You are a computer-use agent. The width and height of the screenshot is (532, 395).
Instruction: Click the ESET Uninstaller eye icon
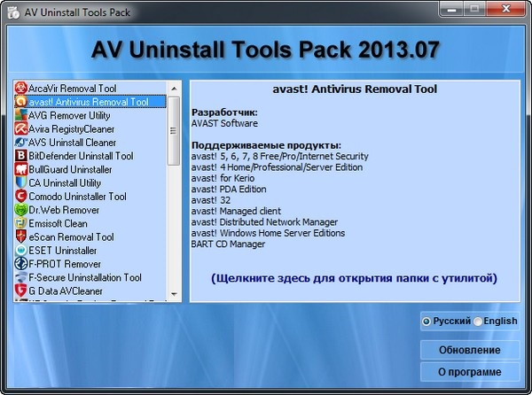tap(20, 251)
